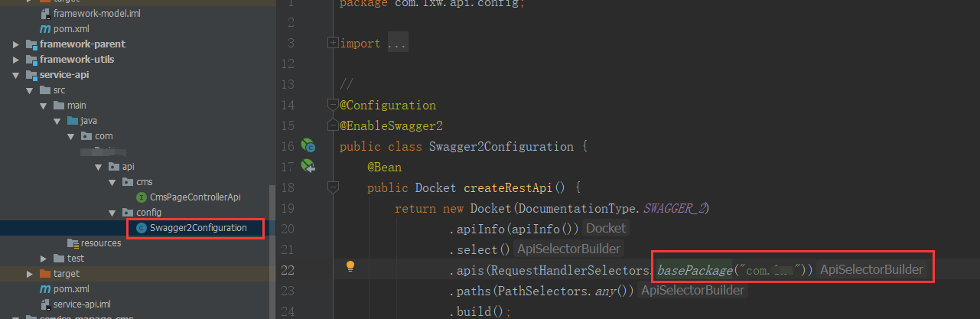The height and width of the screenshot is (319, 980).
Task: Click ApiSelectorBuilder hint after .paths line
Action: tap(693, 290)
